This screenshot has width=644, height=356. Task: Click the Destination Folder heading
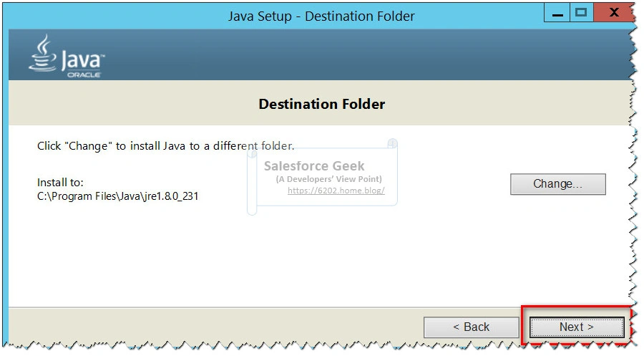[x=322, y=104]
